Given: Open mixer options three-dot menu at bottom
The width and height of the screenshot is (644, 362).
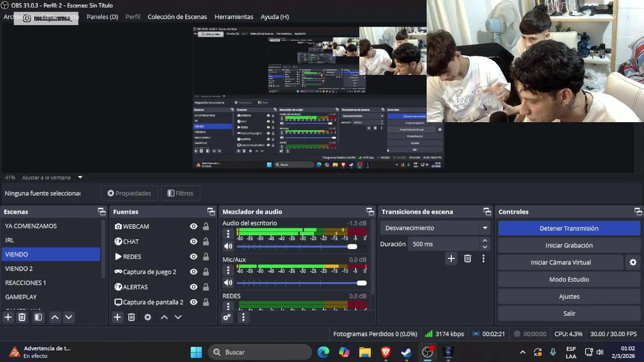Looking at the screenshot, I should [243, 317].
